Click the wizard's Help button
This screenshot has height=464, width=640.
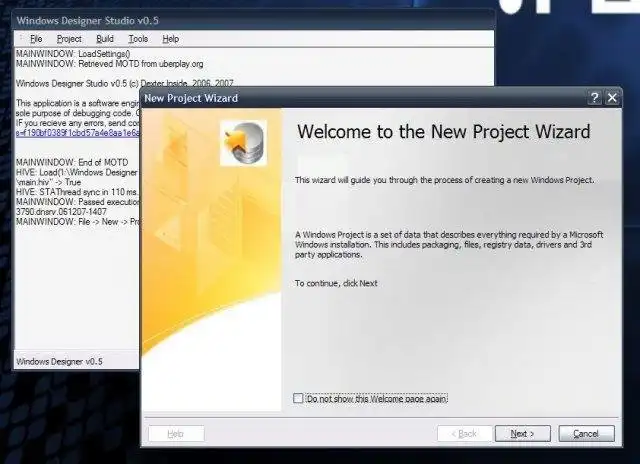pyautogui.click(x=176, y=433)
